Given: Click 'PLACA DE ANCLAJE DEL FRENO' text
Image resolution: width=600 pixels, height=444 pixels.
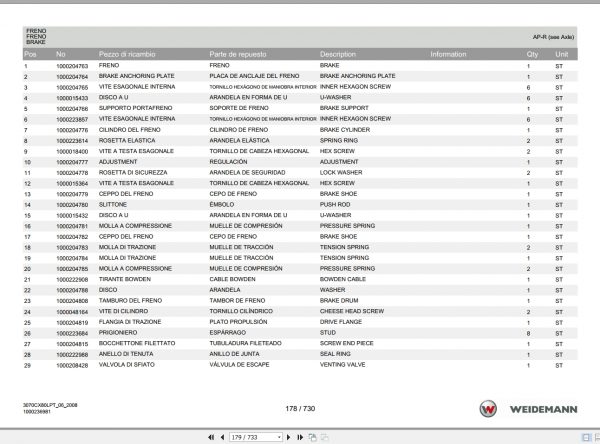Looking at the screenshot, I should tap(254, 76).
